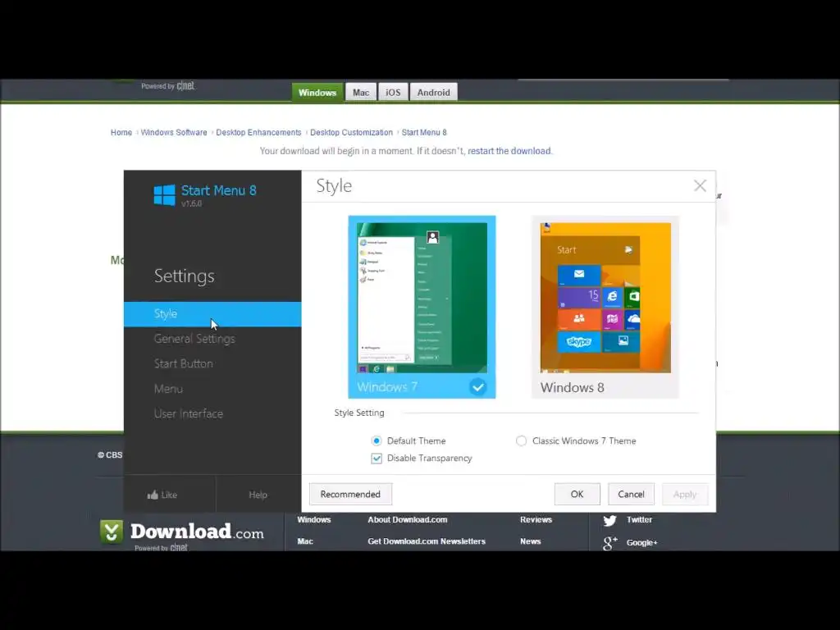Close the Style settings dialog
The height and width of the screenshot is (630, 840).
pos(700,186)
